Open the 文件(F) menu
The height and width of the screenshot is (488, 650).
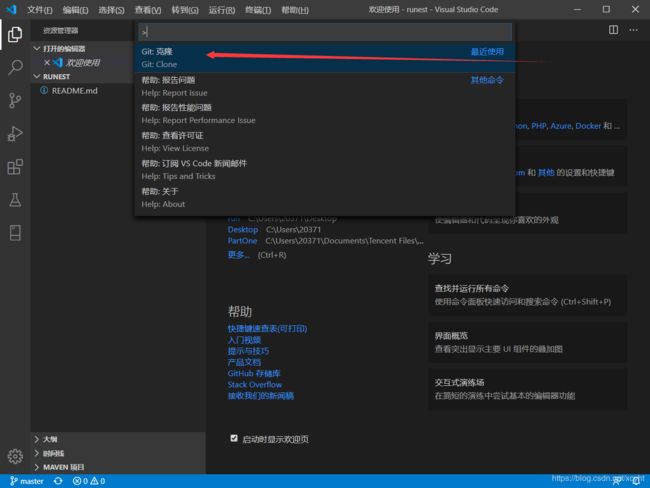click(40, 10)
